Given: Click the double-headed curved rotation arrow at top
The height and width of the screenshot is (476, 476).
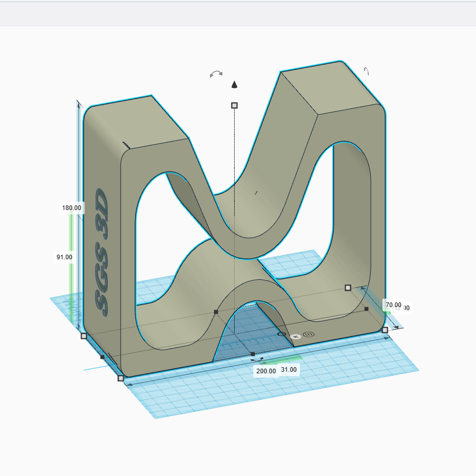Looking at the screenshot, I should (216, 74).
